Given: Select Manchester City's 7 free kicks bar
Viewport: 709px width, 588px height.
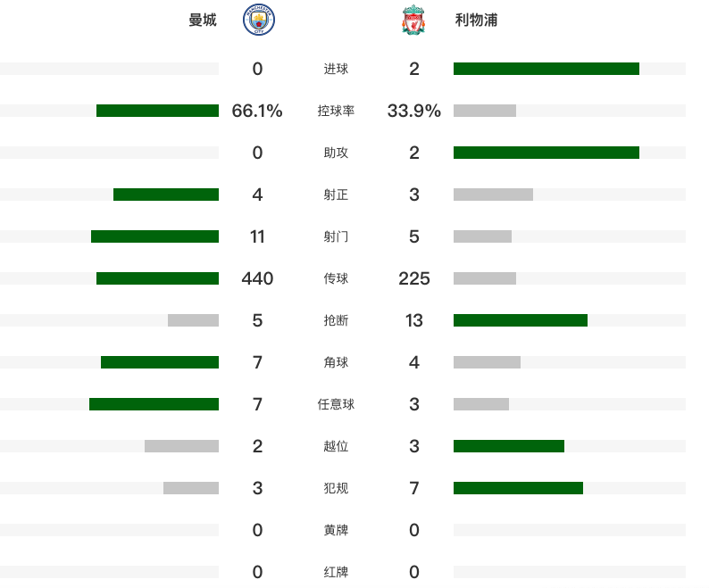Looking at the screenshot, I should [x=154, y=404].
